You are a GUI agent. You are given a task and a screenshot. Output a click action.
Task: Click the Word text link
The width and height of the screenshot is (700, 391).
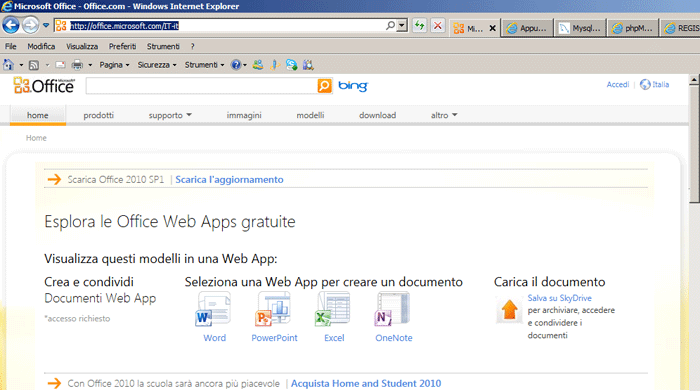coord(214,338)
